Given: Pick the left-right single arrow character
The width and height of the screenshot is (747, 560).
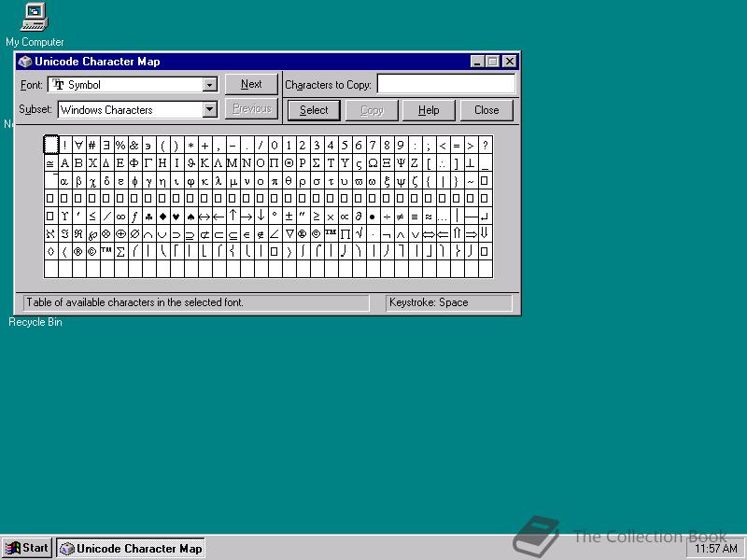Looking at the screenshot, I should click(x=204, y=217).
